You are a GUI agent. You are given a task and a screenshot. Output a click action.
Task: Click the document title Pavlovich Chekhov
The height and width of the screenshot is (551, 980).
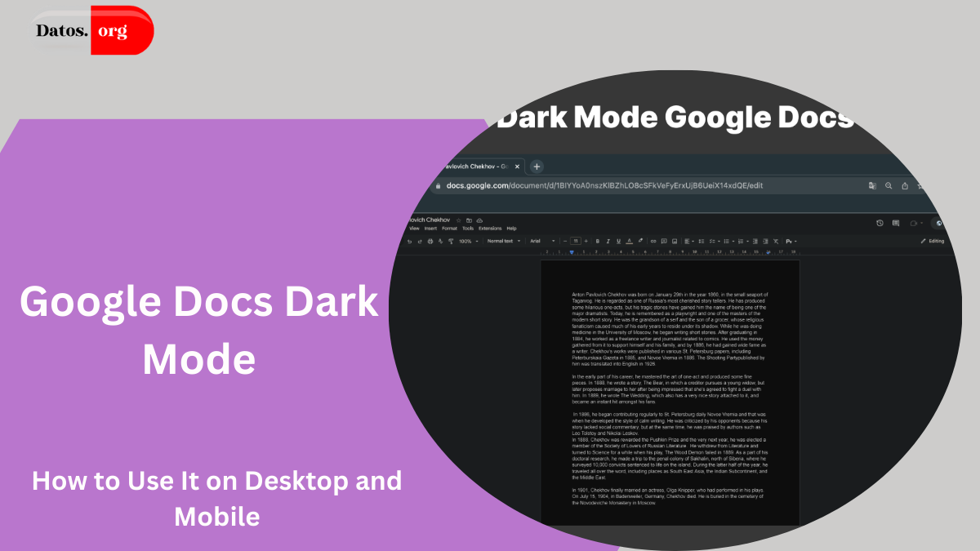429,220
